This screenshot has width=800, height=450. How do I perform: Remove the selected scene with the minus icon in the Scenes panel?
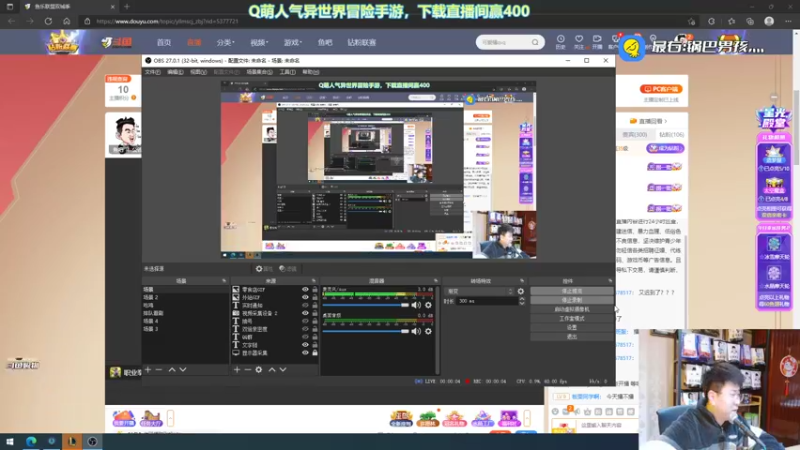[159, 369]
